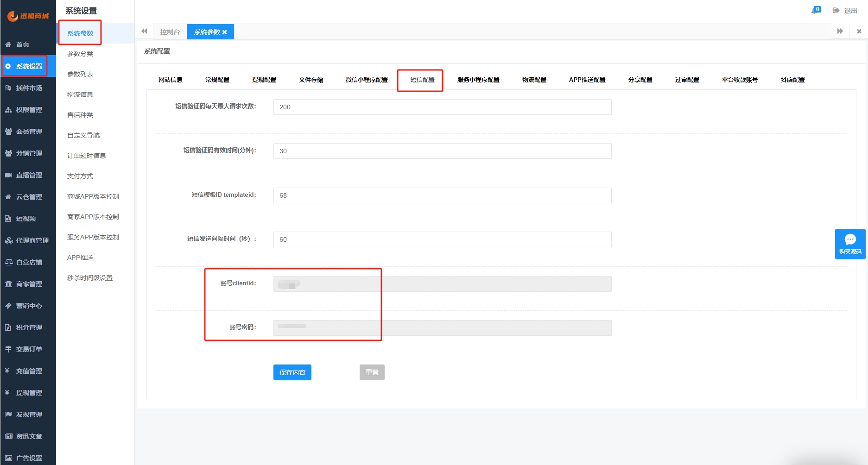The image size is (868, 465).
Task: Click the close-all tabs x icon
Action: tap(859, 31)
